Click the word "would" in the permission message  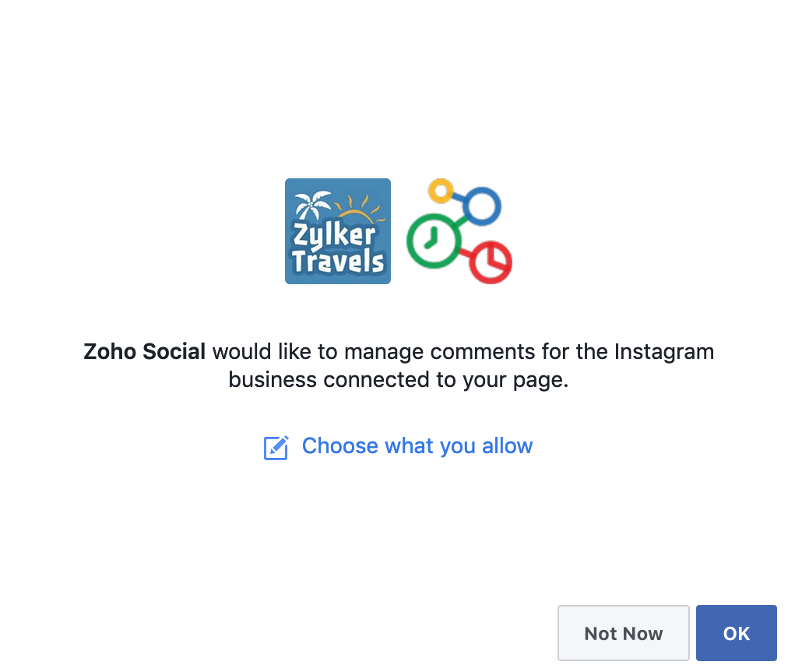tap(241, 351)
